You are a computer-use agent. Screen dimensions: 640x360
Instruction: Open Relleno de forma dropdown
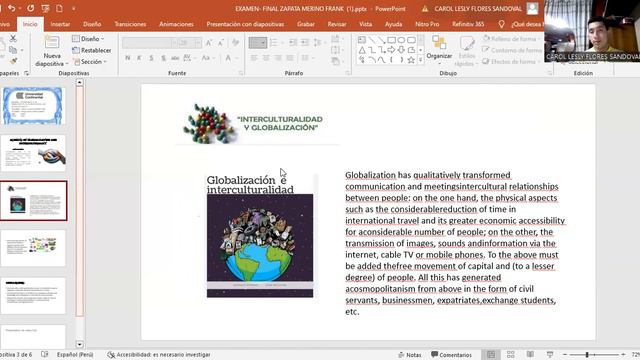pos(512,39)
